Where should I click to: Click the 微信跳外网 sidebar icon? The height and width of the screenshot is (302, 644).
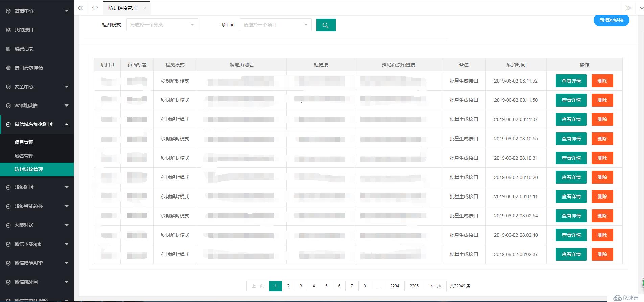[x=8, y=282]
